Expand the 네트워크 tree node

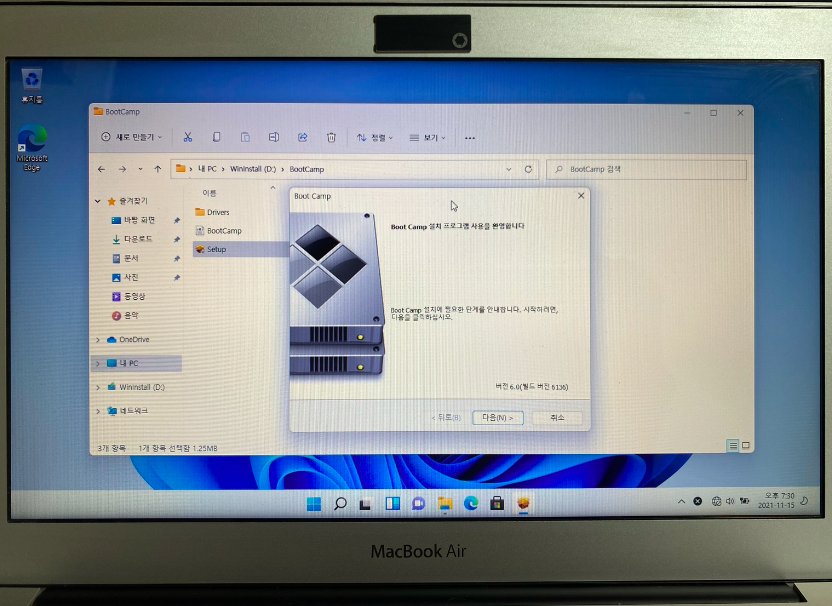(98, 411)
